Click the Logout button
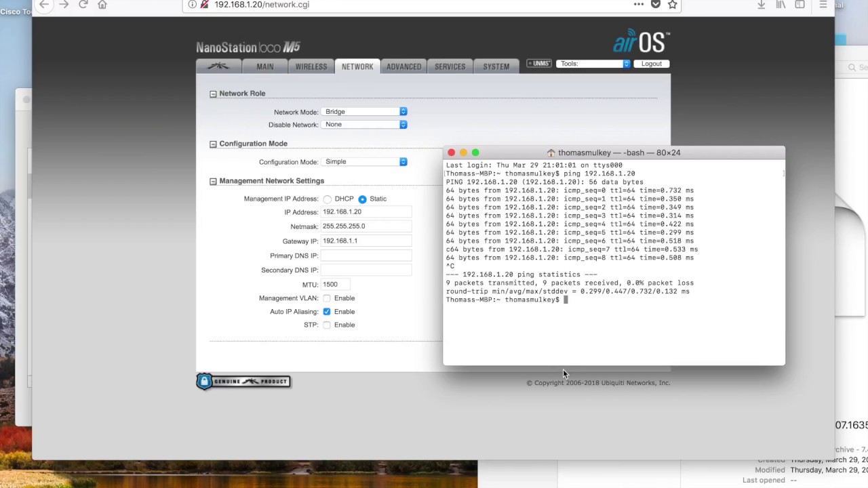 pos(652,64)
